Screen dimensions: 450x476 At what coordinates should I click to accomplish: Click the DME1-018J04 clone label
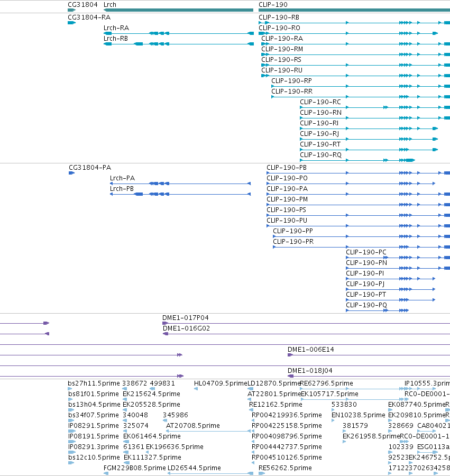click(310, 371)
